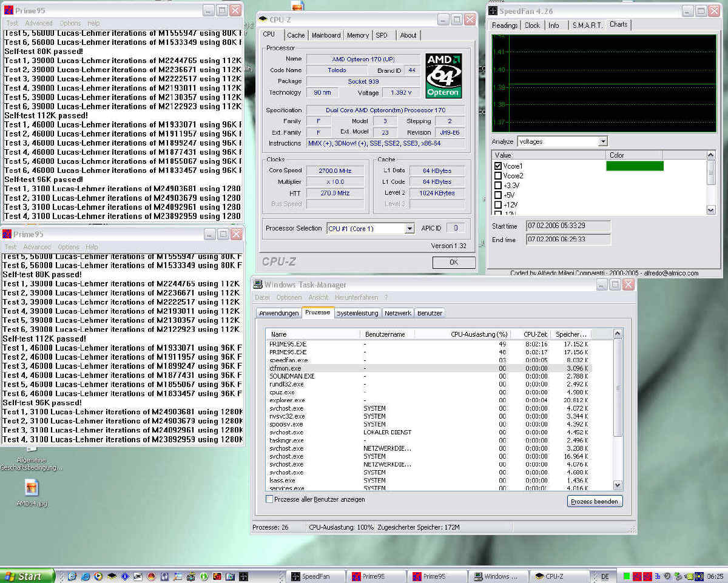Switch to the Systemleistung tab

358,313
